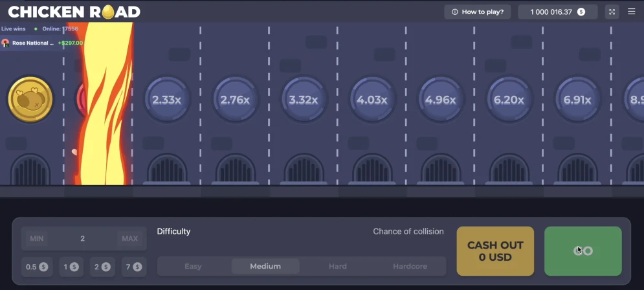Image resolution: width=644 pixels, height=290 pixels.
Task: Choose the 7 dollar quick bet
Action: coord(134,267)
